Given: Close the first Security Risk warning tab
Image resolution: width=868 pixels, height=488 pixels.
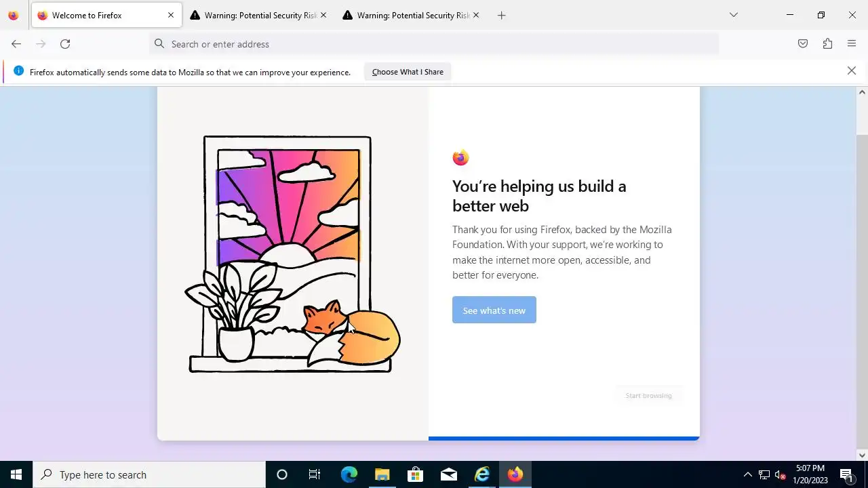Looking at the screenshot, I should pyautogui.click(x=323, y=15).
